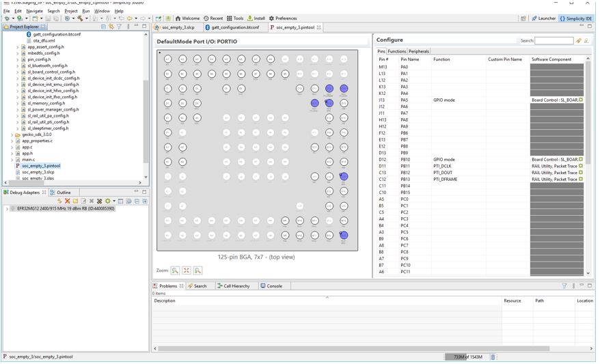Switch to the Outline view tab

(60, 193)
